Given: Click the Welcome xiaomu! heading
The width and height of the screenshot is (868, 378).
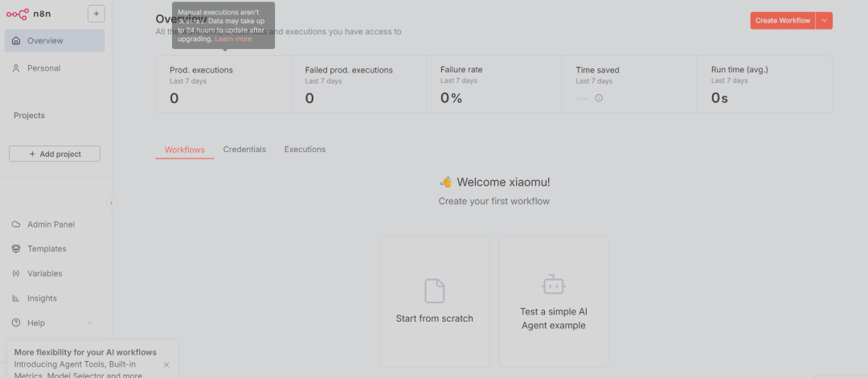Looking at the screenshot, I should tap(495, 182).
